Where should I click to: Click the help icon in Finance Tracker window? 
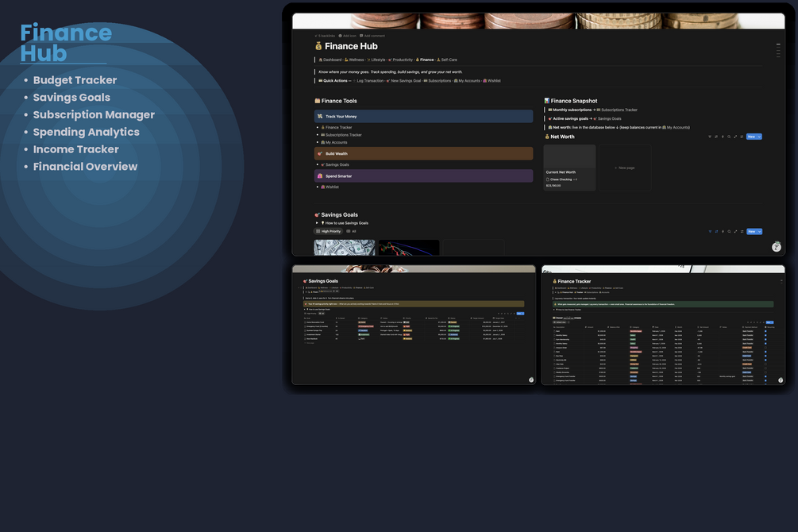tap(781, 380)
